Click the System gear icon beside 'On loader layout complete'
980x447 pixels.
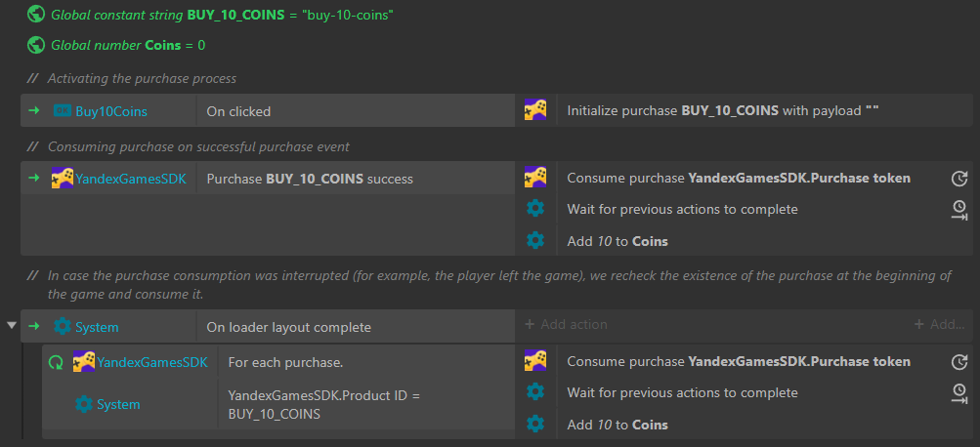(63, 326)
